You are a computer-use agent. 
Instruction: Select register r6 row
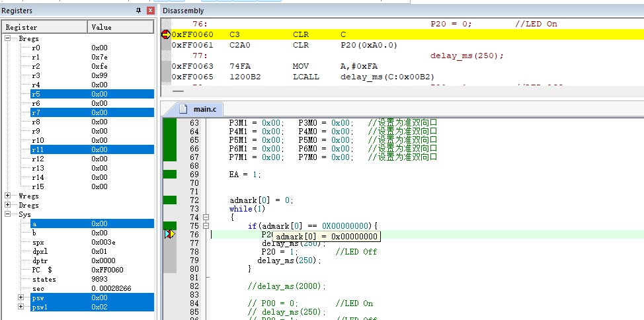pos(92,103)
